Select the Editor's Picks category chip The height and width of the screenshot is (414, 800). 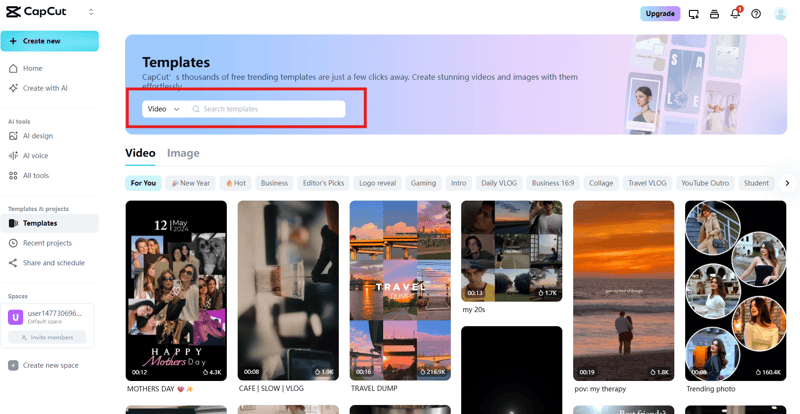pos(323,183)
